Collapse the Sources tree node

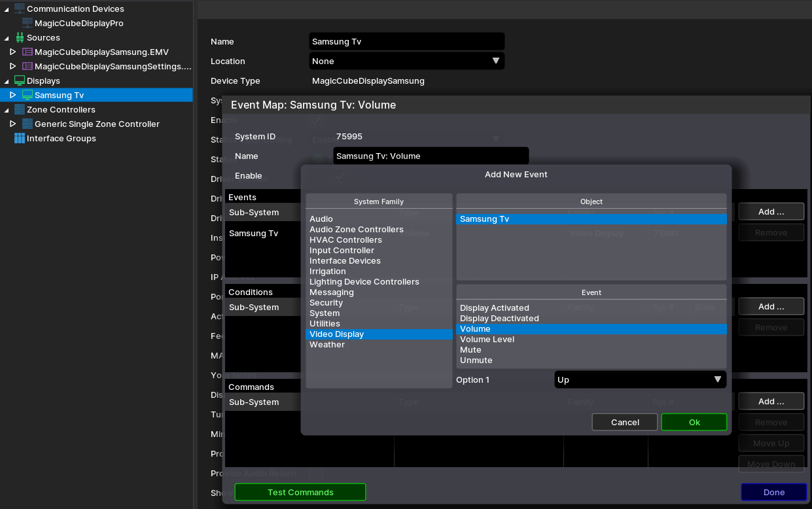pyautogui.click(x=7, y=37)
